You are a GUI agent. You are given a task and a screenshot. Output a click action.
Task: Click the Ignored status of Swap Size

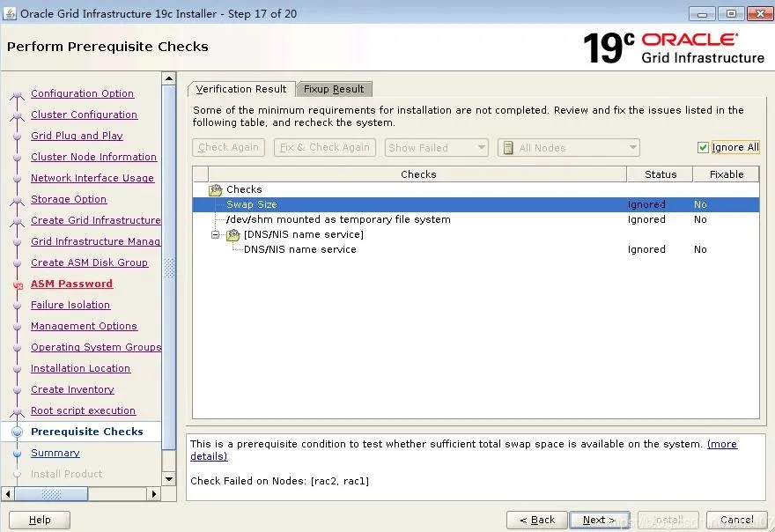[x=646, y=204]
